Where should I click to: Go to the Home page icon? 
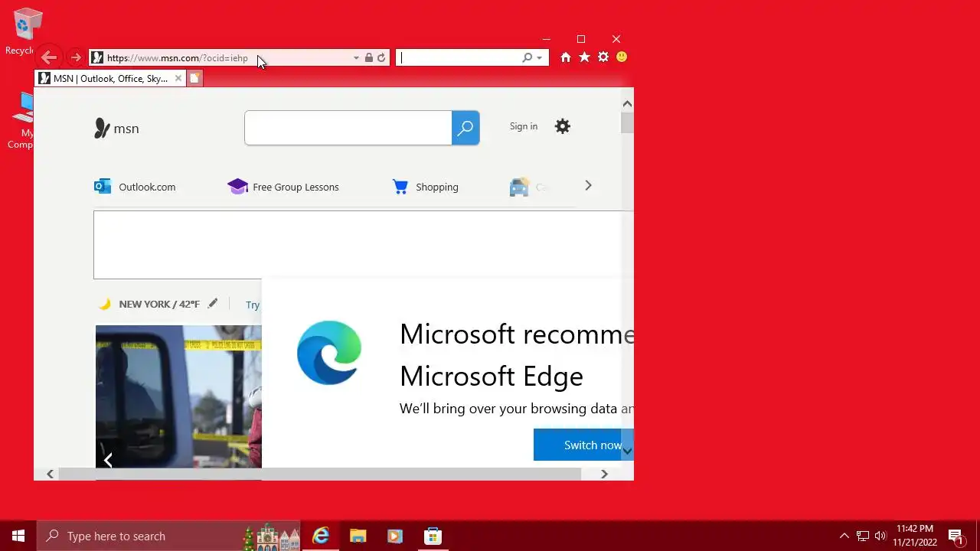pyautogui.click(x=566, y=57)
